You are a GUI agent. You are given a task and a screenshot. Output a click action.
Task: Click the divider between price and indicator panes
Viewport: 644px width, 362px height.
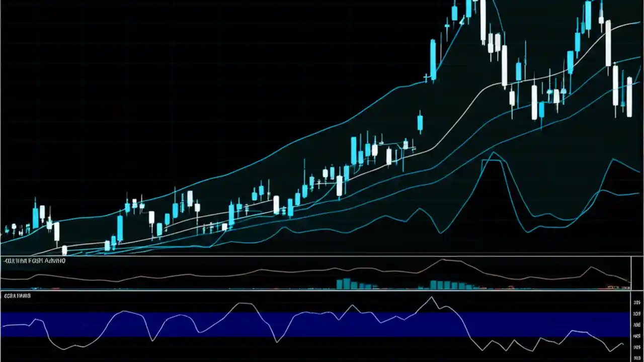point(322,255)
